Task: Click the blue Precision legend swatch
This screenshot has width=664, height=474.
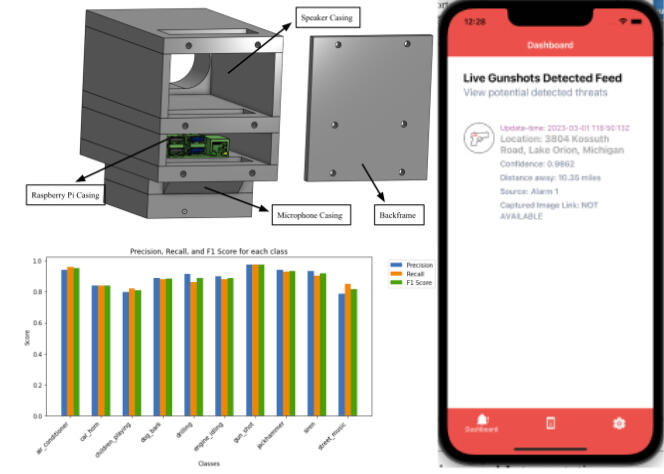Action: click(394, 264)
